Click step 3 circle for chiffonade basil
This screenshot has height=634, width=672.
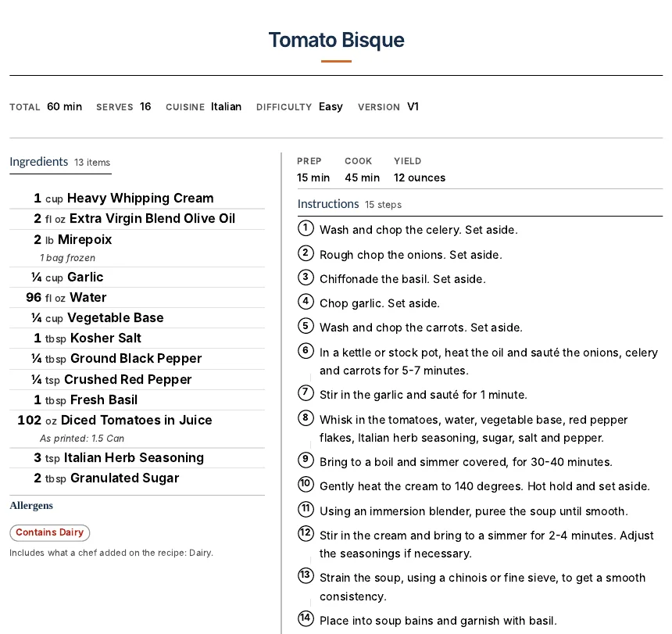click(x=306, y=278)
